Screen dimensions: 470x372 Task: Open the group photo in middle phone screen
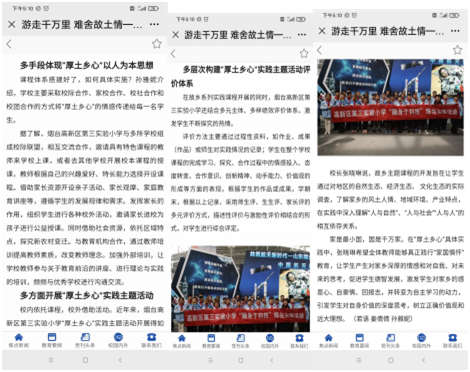pos(240,289)
